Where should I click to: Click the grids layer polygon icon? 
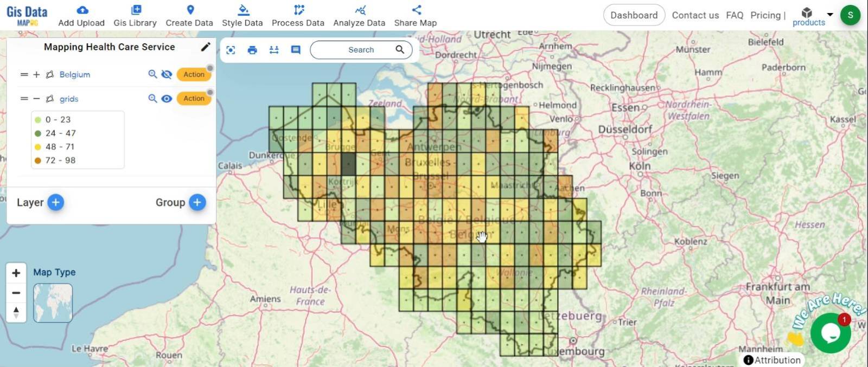point(50,99)
